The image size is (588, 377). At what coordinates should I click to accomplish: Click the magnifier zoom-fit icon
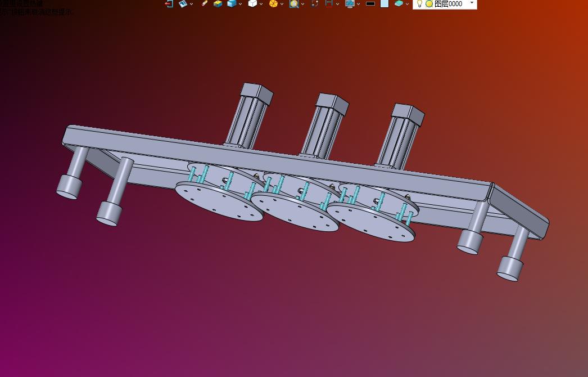click(294, 4)
